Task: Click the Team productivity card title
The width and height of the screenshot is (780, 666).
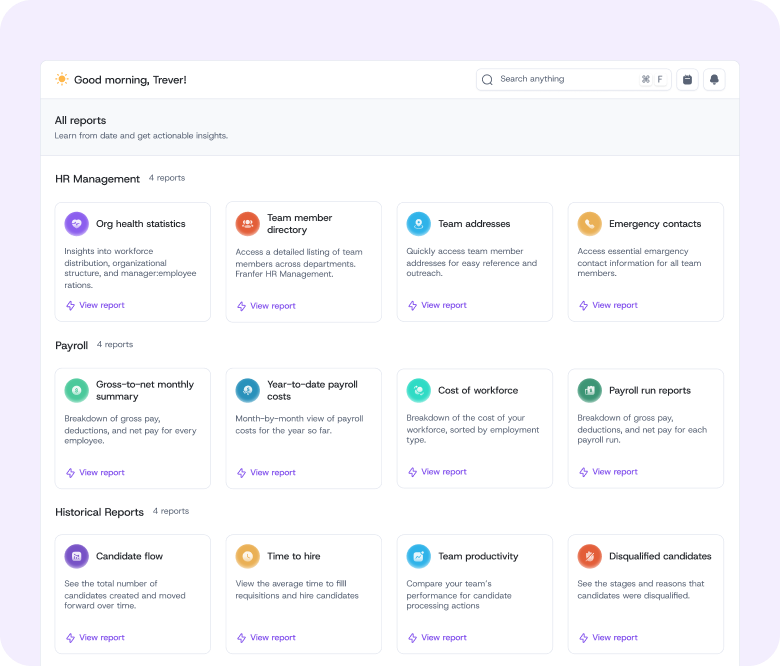Action: (478, 556)
